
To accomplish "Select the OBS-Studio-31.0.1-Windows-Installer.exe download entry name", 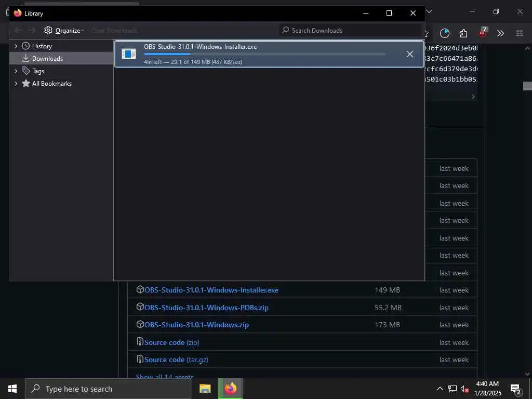I will point(200,47).
